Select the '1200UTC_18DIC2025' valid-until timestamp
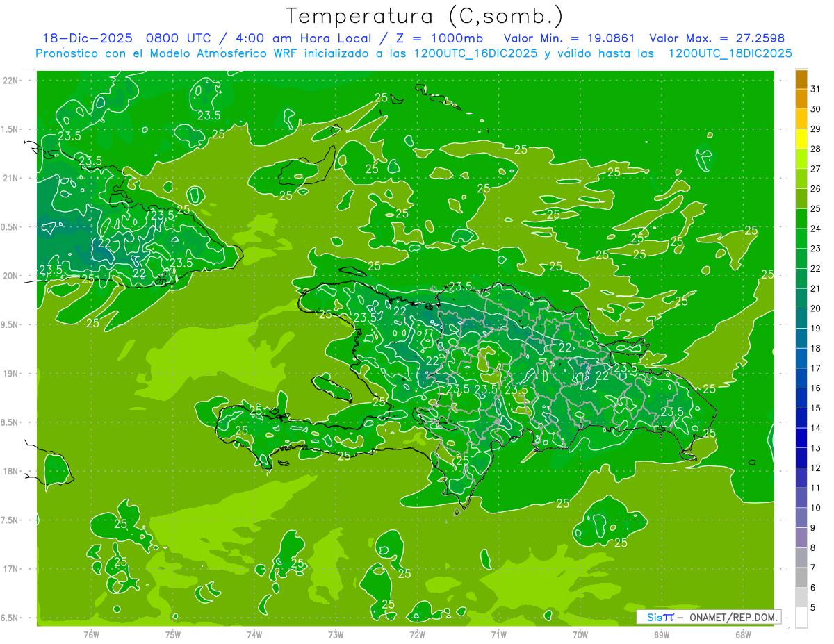This screenshot has height=644, width=834. click(x=730, y=53)
